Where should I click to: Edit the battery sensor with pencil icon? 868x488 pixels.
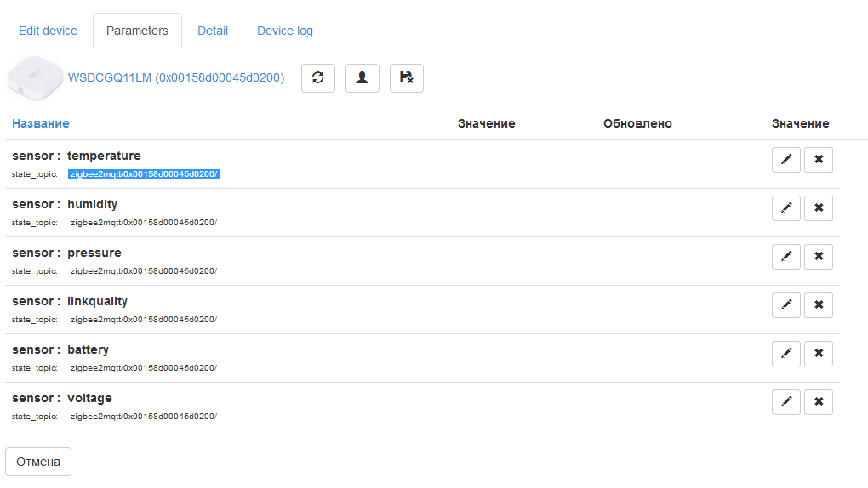coord(786,354)
